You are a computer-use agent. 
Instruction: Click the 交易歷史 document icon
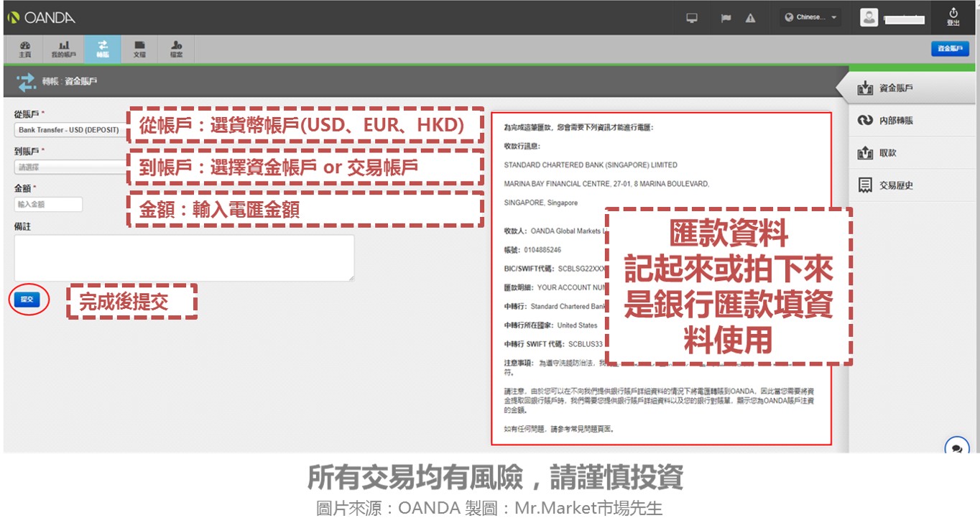pos(865,185)
